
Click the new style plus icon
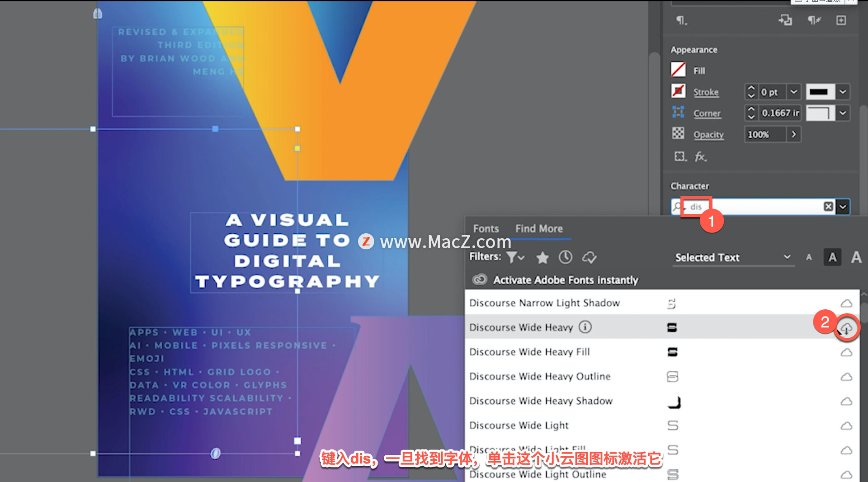[x=841, y=20]
